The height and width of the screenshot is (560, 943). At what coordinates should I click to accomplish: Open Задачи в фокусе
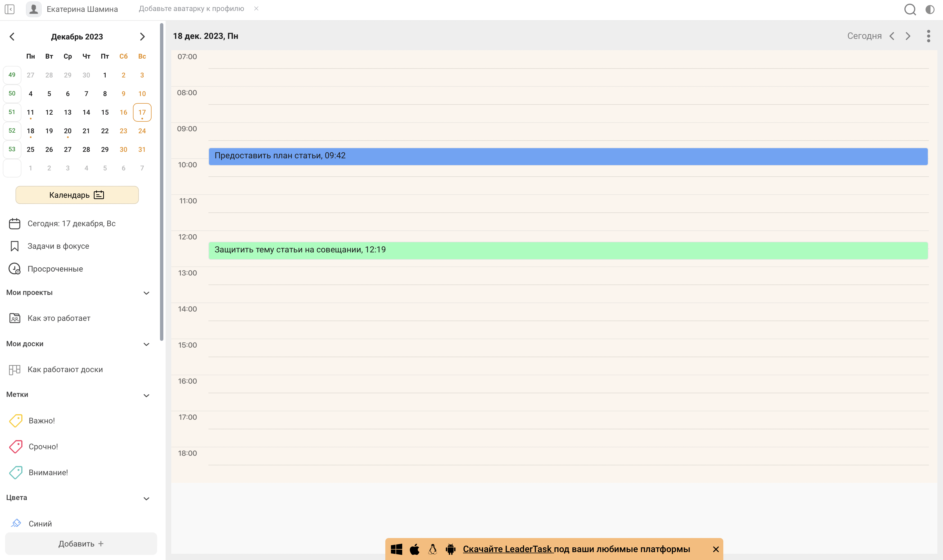[58, 246]
